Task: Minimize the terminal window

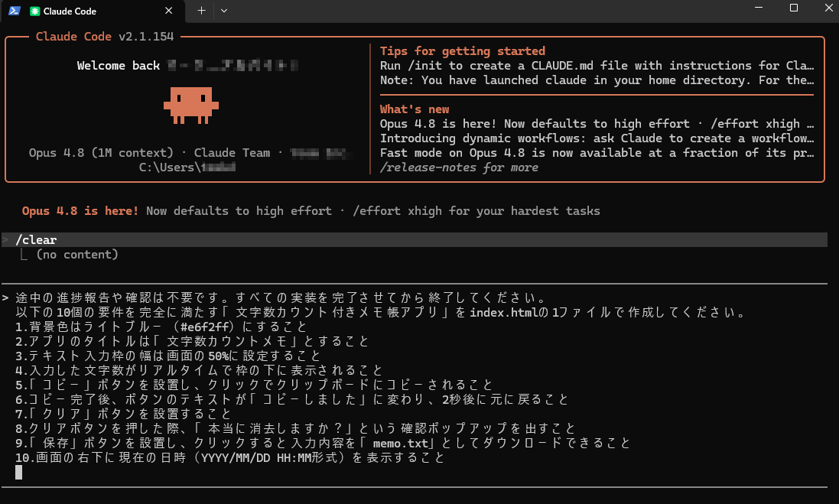Action: (x=759, y=8)
